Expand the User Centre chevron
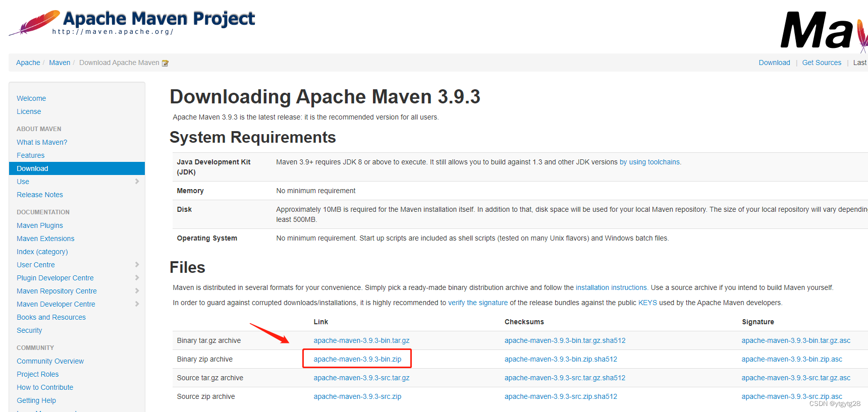The height and width of the screenshot is (412, 868). pyautogui.click(x=137, y=265)
